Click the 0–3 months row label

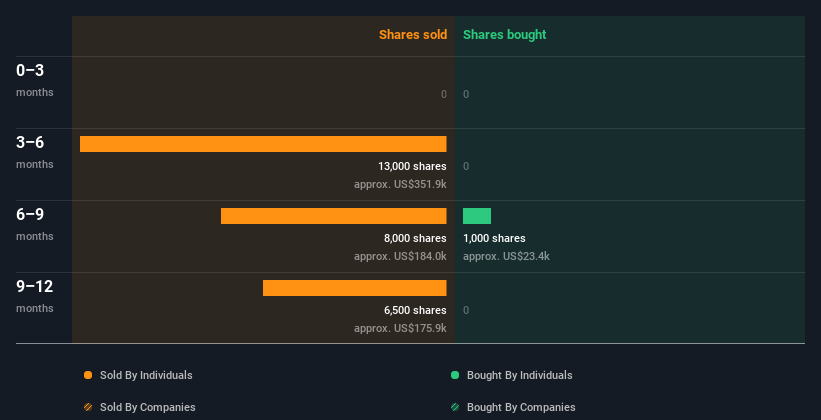[35, 80]
